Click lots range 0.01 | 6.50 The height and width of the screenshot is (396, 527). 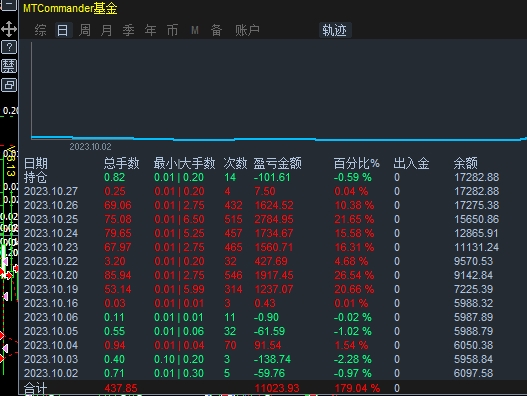pos(179,219)
